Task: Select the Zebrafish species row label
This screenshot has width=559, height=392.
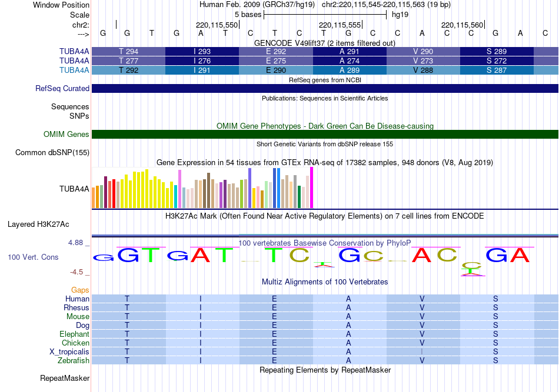Action: 74,361
